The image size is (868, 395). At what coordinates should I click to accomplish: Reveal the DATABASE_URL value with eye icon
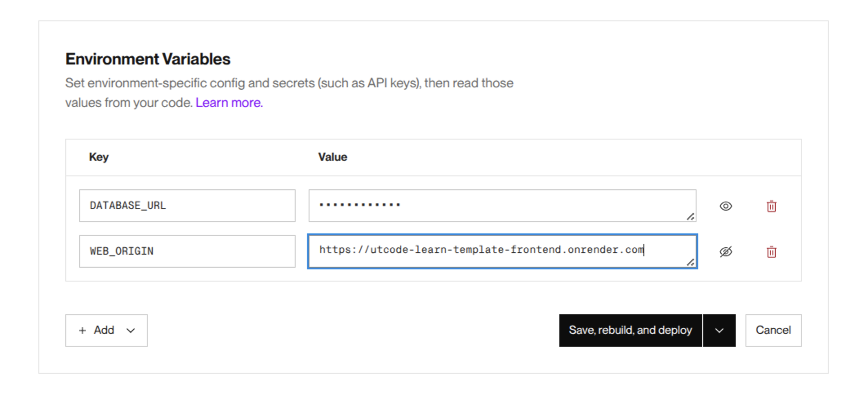click(726, 206)
